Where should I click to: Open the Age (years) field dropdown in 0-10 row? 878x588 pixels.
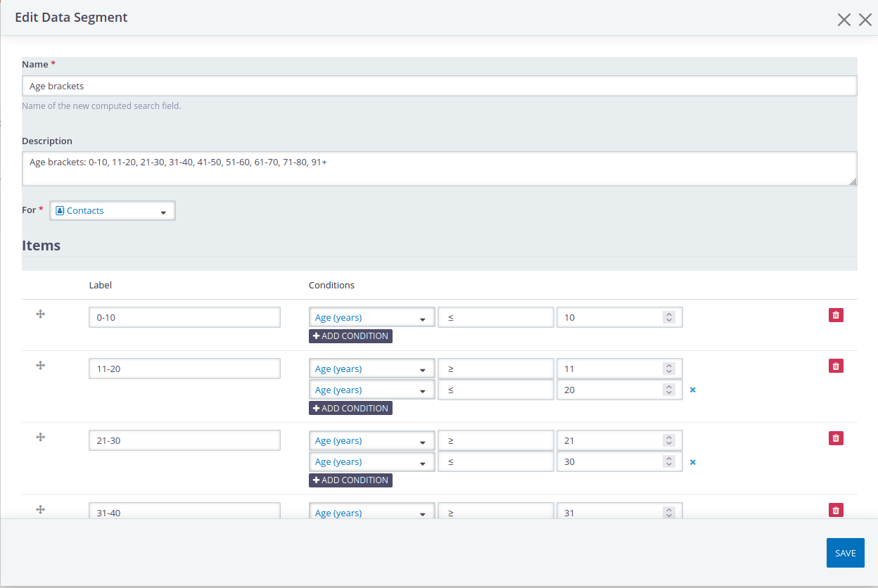(371, 317)
